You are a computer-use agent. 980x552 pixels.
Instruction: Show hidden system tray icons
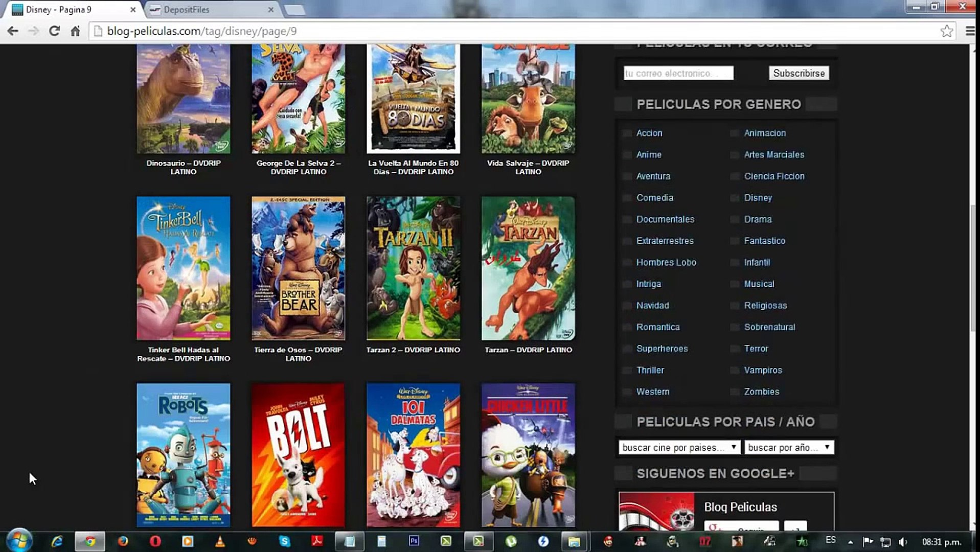tap(850, 542)
